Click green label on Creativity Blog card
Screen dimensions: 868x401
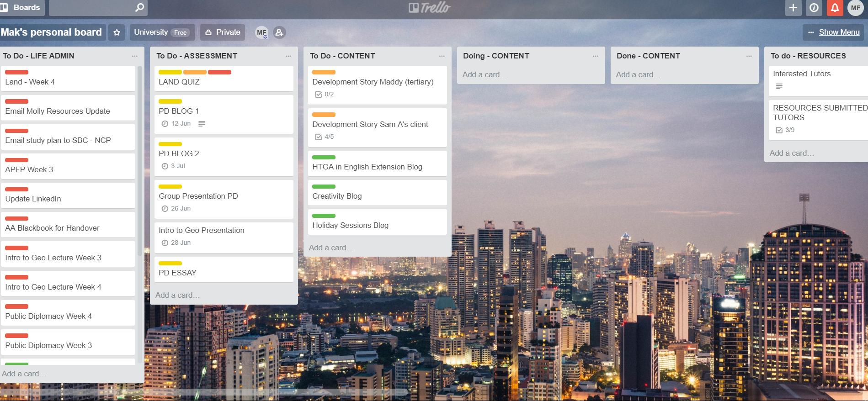tap(324, 186)
